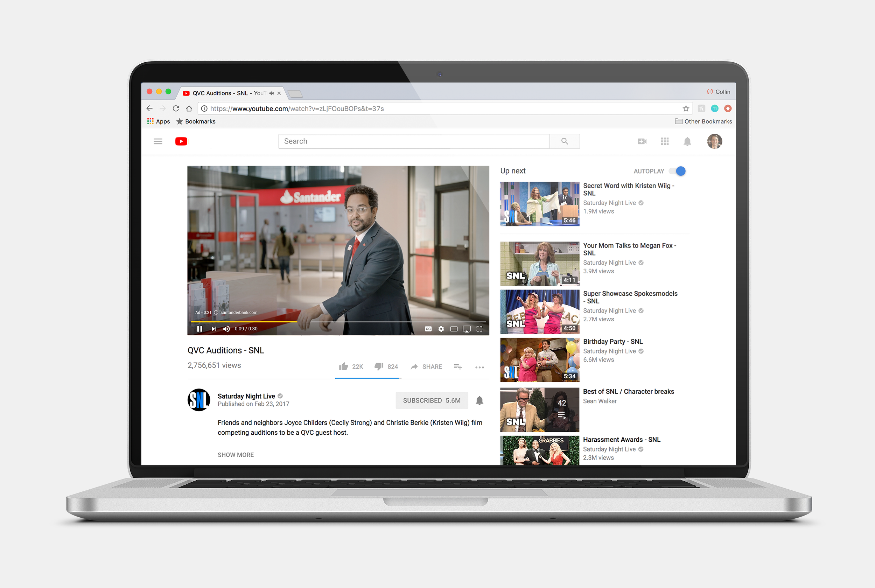This screenshot has height=588, width=875.
Task: Click 'Published on Feb 23, 2017' text
Action: (x=253, y=404)
